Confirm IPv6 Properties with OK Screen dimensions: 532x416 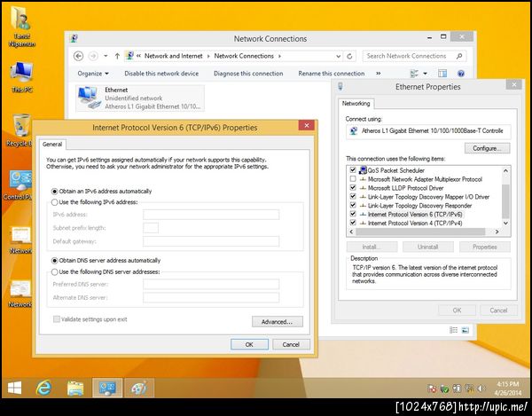249,344
